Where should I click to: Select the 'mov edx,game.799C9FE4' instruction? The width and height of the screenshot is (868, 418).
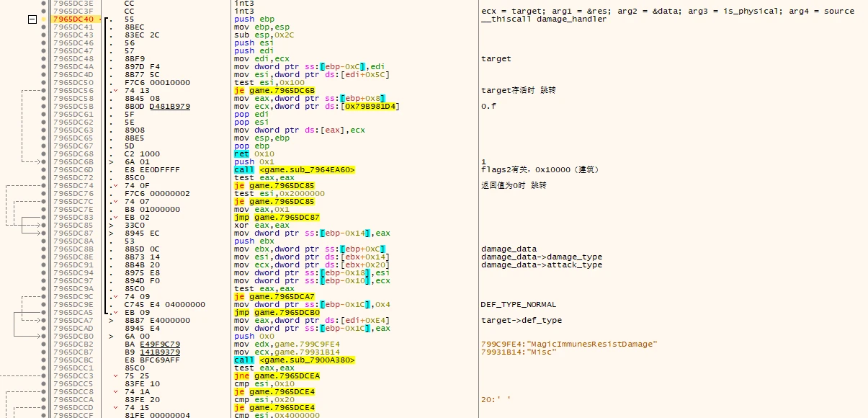coord(286,344)
